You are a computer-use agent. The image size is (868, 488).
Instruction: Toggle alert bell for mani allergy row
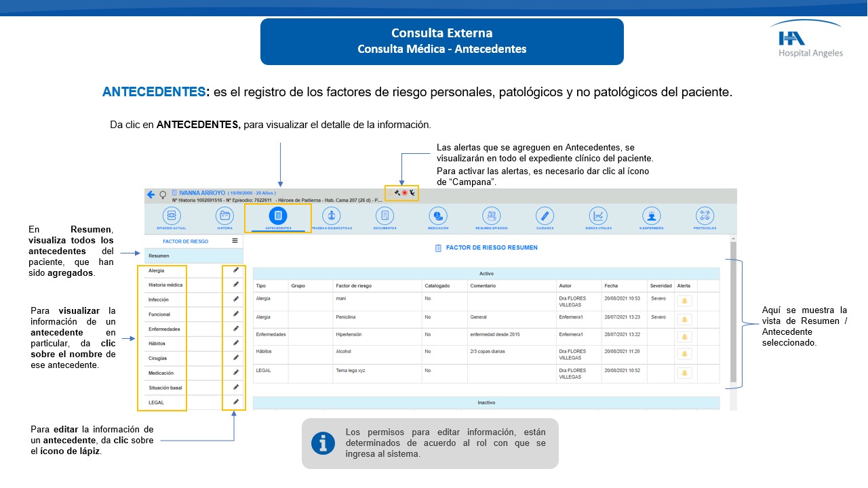pyautogui.click(x=684, y=302)
